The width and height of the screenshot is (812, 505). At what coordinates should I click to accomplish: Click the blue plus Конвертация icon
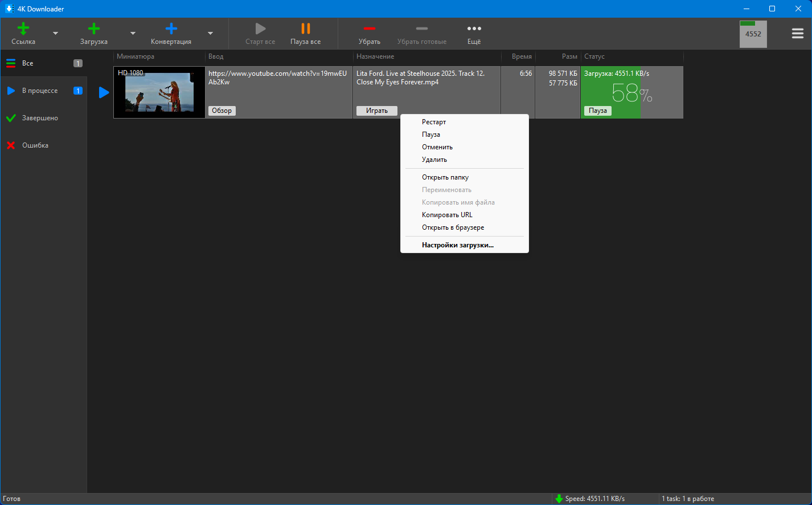pyautogui.click(x=171, y=29)
